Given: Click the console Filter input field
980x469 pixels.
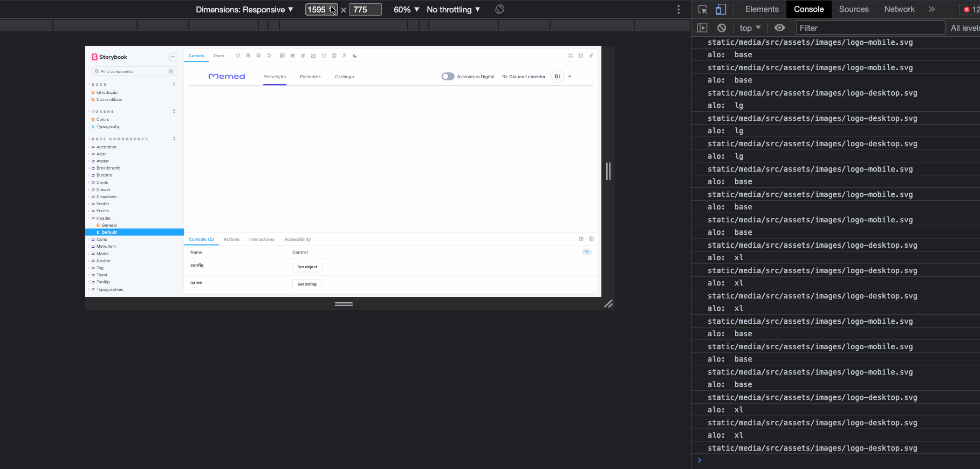Looking at the screenshot, I should (x=871, y=28).
